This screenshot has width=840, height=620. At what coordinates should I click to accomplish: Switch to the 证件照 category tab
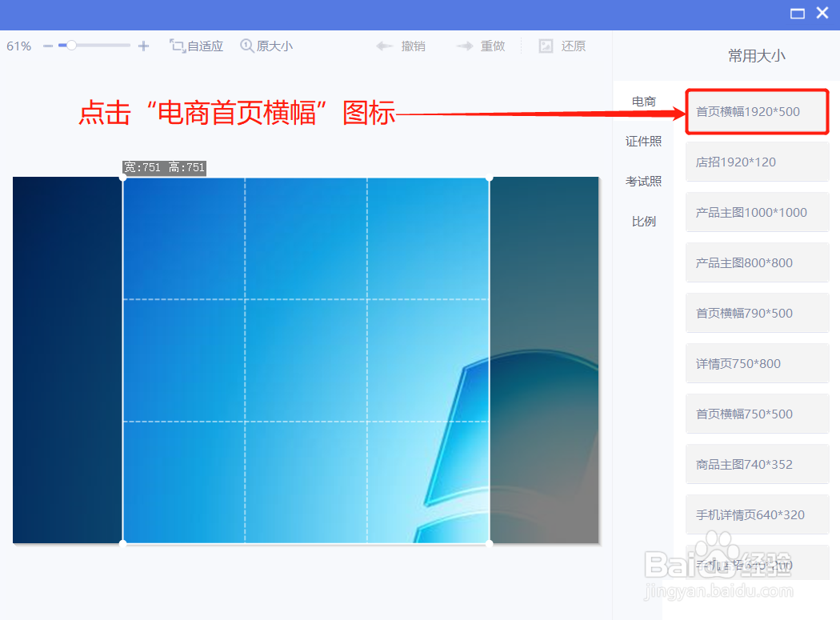(x=643, y=141)
